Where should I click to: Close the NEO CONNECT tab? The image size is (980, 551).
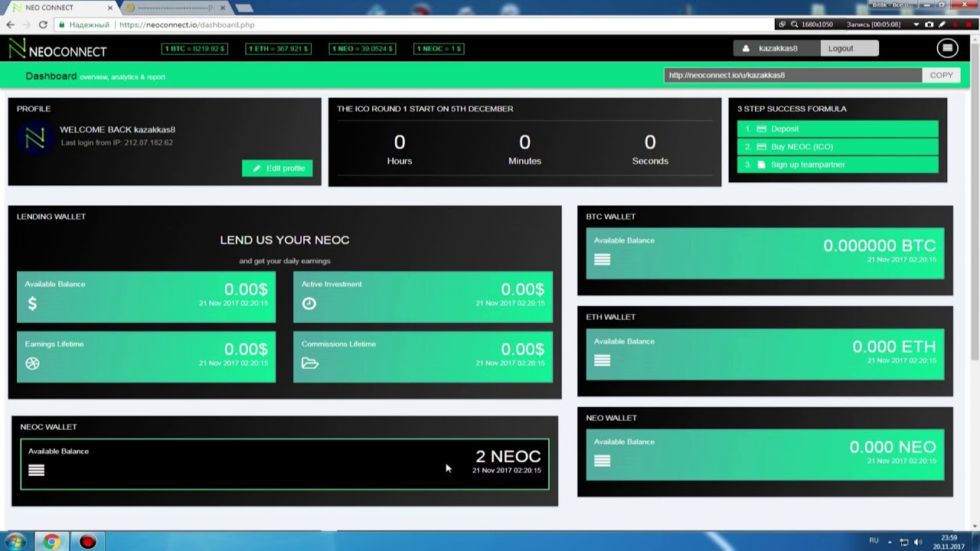[x=110, y=8]
